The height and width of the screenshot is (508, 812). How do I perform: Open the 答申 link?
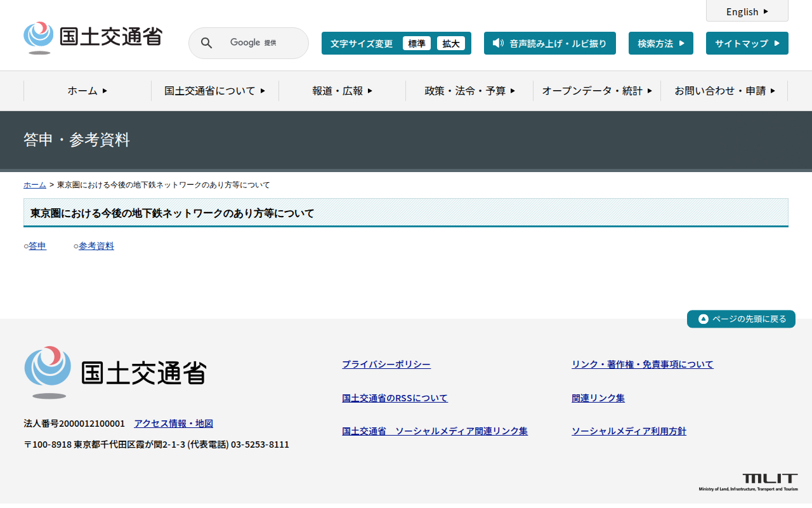pyautogui.click(x=37, y=246)
